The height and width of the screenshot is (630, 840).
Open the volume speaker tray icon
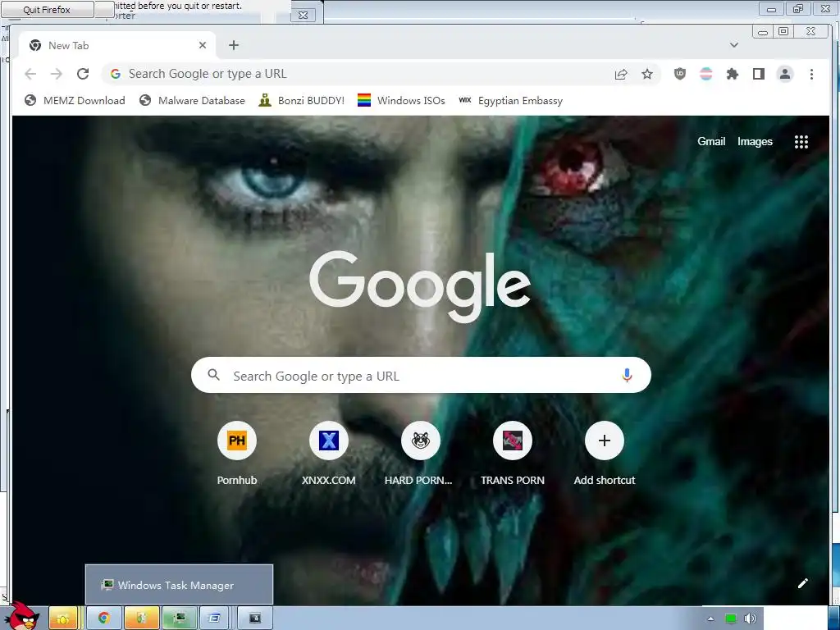click(750, 619)
